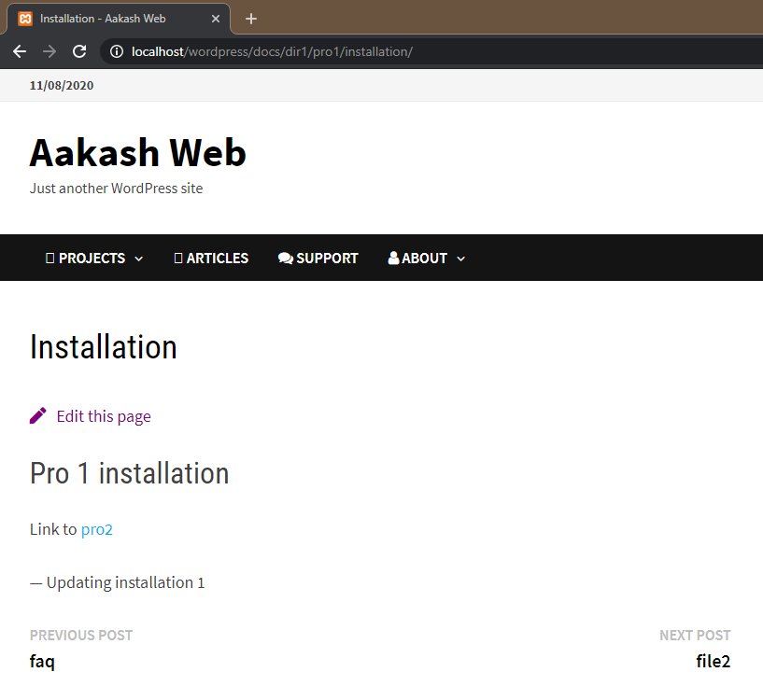This screenshot has width=763, height=700.
Task: Click the purple pencil edit icon
Action: (x=38, y=416)
